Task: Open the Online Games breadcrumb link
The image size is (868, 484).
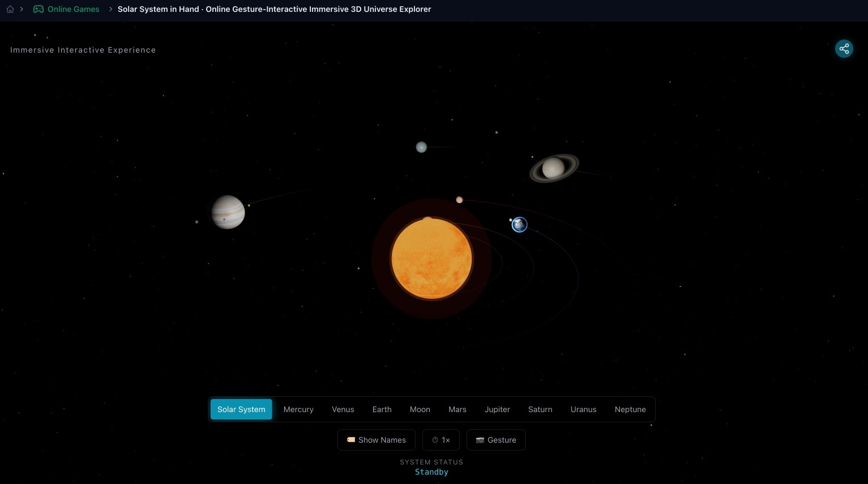Action: (x=66, y=9)
